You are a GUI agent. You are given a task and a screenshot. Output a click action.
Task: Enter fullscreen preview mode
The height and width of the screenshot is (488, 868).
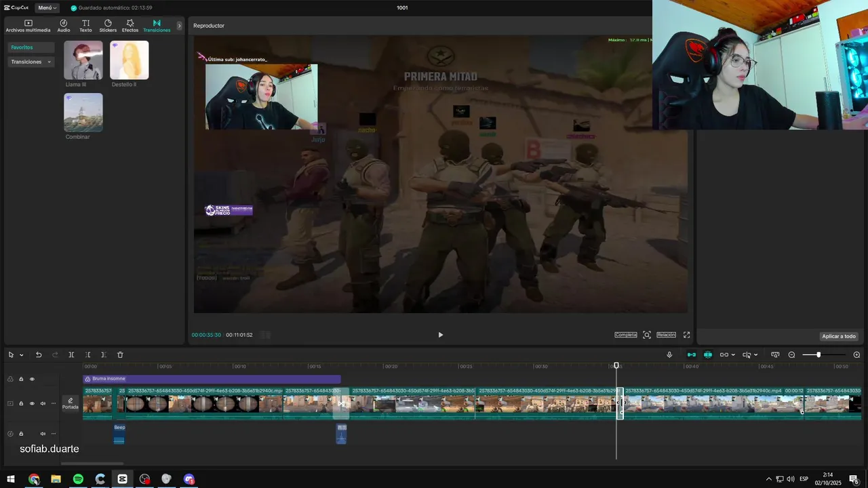[x=686, y=335]
